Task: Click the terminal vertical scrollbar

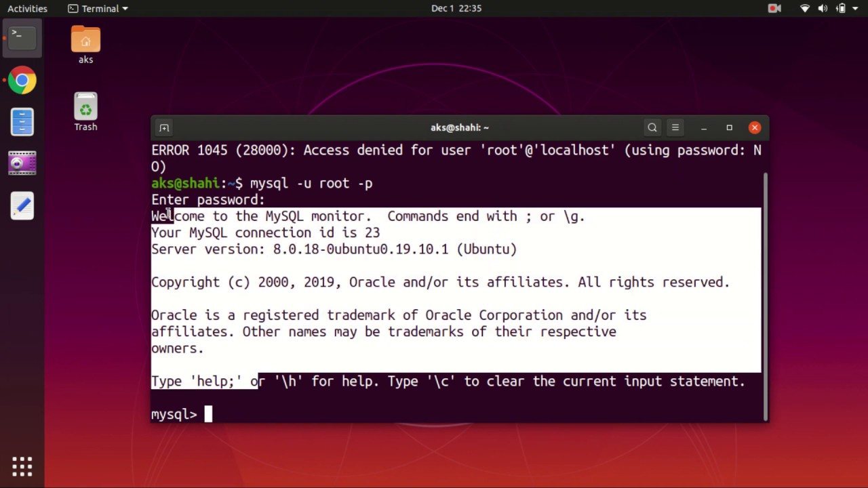Action: (766, 296)
